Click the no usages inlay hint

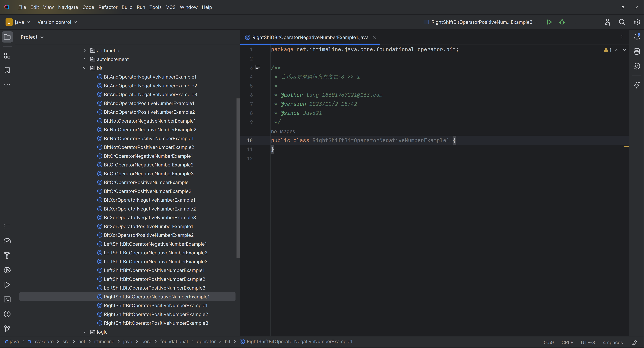[283, 131]
